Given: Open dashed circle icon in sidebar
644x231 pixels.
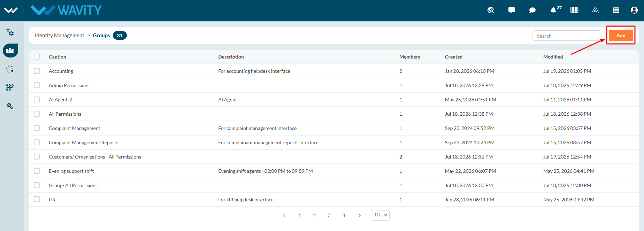Looking at the screenshot, I should 10,69.
